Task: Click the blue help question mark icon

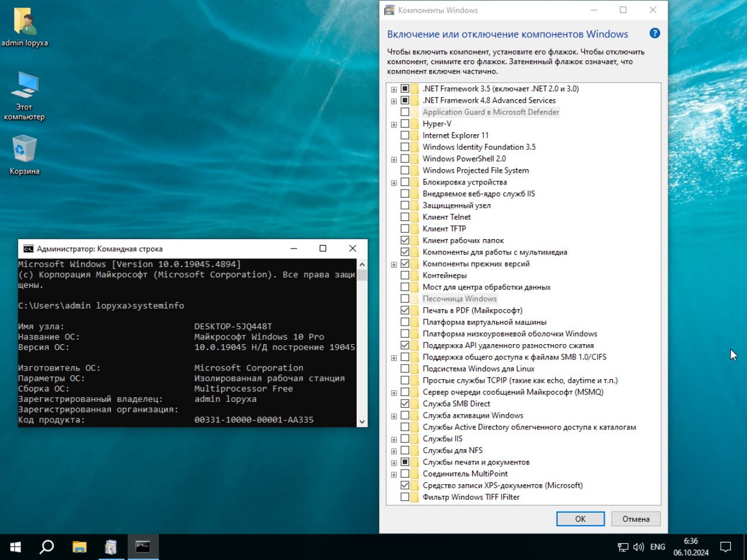Action: [655, 33]
